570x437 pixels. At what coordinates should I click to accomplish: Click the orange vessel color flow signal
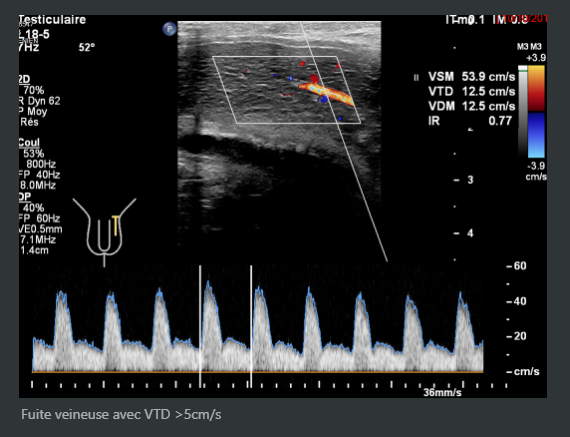[326, 94]
